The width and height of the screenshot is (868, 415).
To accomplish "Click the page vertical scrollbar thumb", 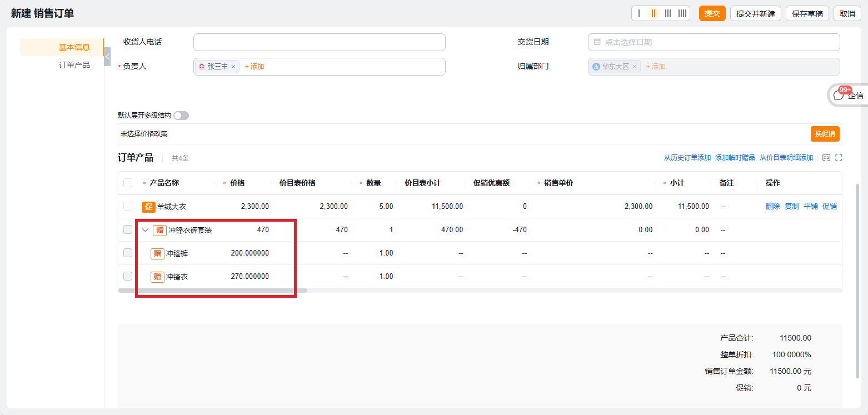I will 857,281.
